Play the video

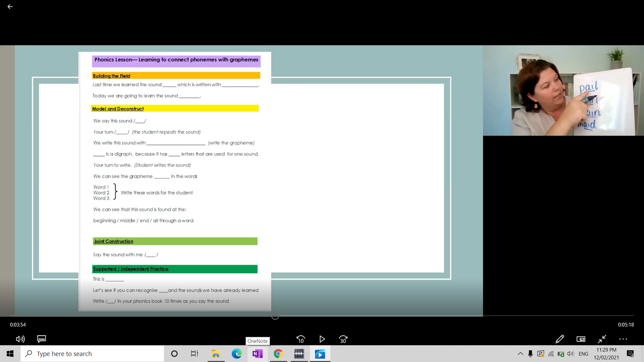[322, 339]
